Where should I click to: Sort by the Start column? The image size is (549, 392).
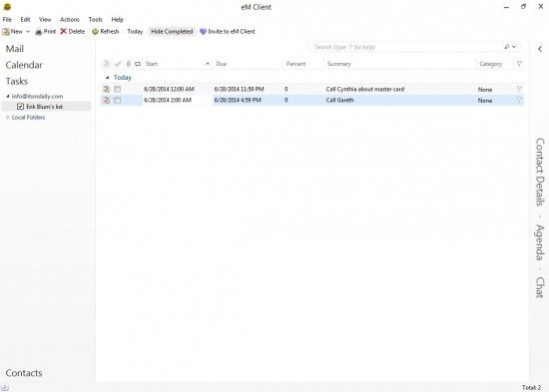174,64
